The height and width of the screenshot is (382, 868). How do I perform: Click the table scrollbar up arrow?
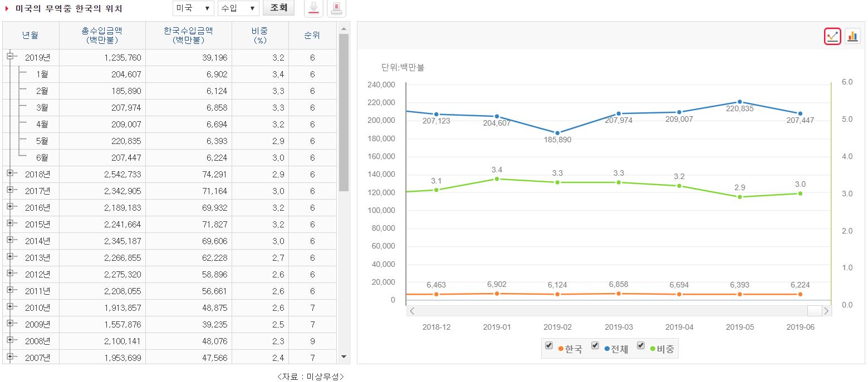(344, 28)
